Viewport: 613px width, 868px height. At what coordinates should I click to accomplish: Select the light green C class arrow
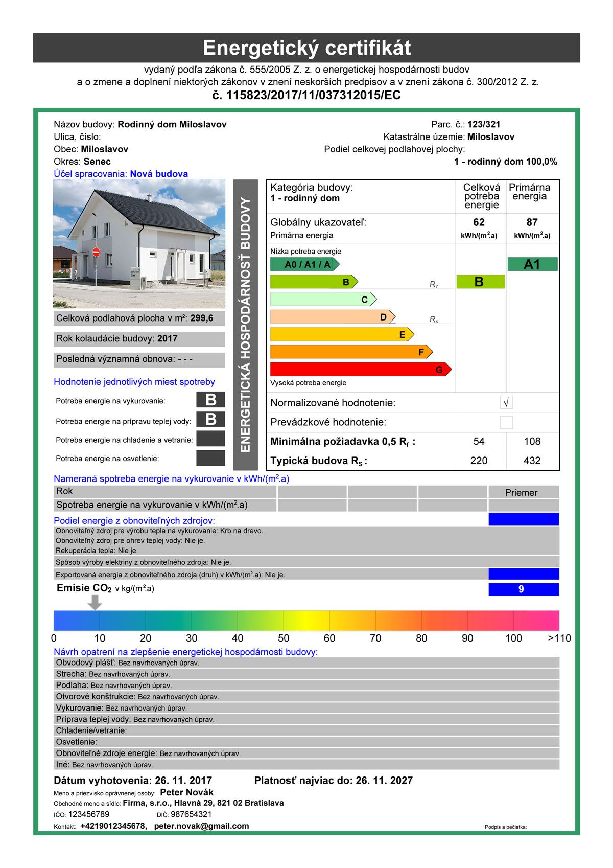323,299
